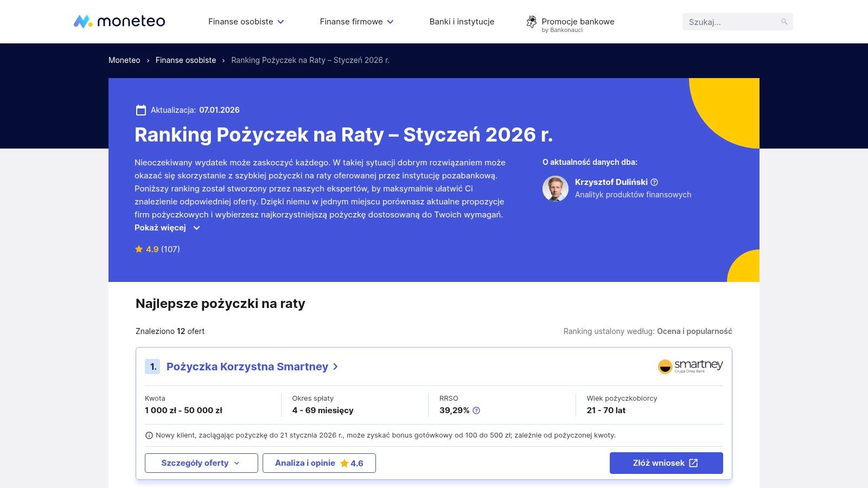This screenshot has width=868, height=488.
Task: Click the chevron after Pożyczka Korzystna Smartney
Action: pyautogui.click(x=335, y=367)
